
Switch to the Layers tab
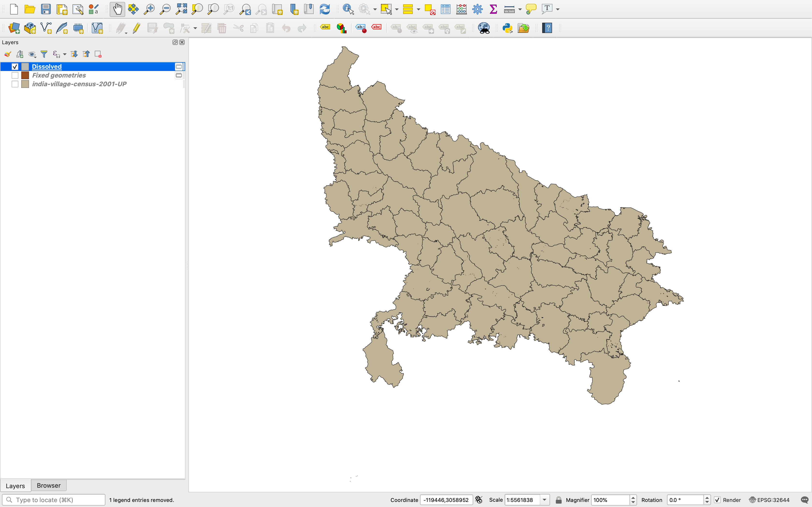(x=15, y=486)
